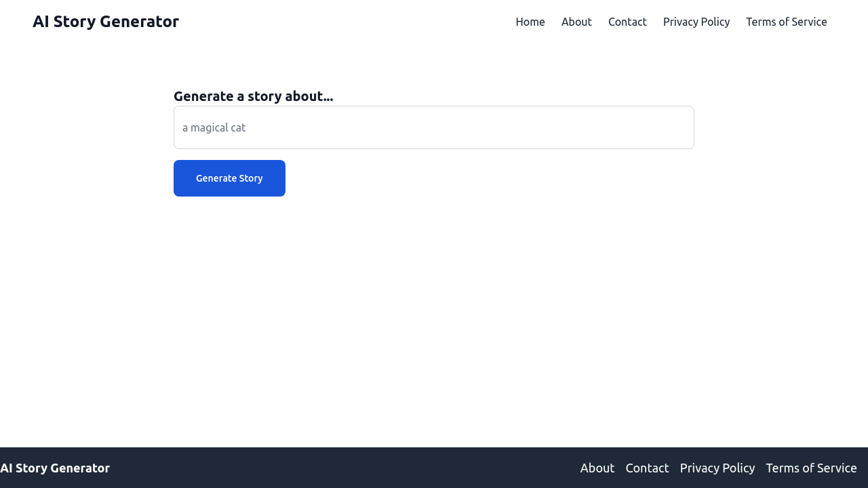Activate the blue Generate Story control
This screenshot has width=868, height=488.
coord(229,178)
